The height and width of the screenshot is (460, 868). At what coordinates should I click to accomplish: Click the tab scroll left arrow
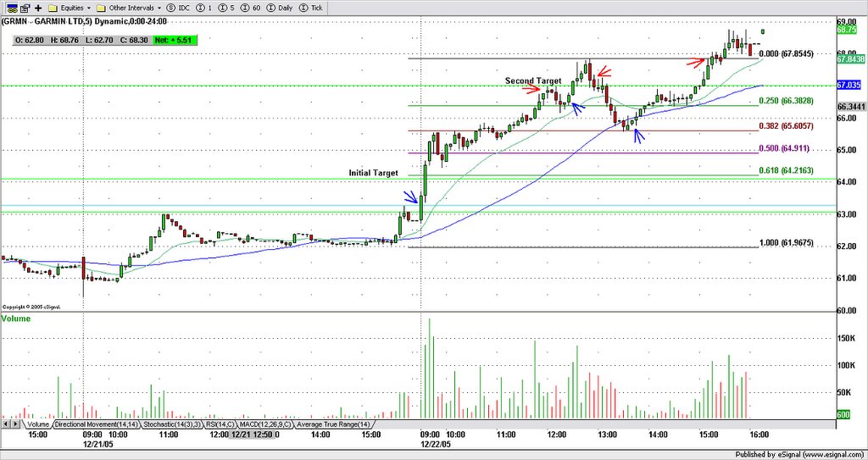click(x=6, y=424)
